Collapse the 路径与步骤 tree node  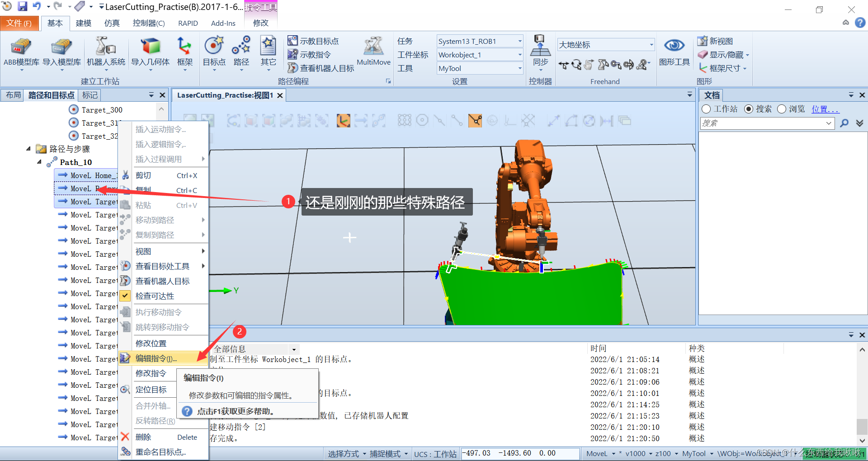pyautogui.click(x=28, y=148)
